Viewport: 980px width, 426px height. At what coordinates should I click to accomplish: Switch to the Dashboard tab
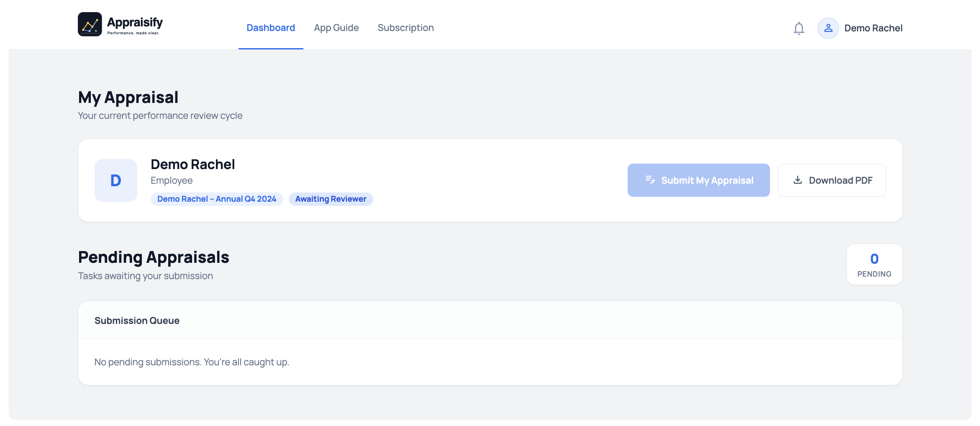(271, 28)
